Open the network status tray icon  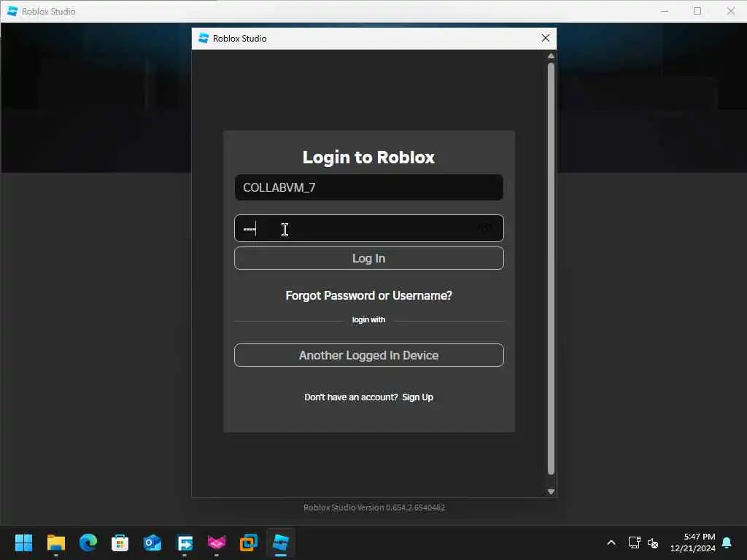click(634, 542)
